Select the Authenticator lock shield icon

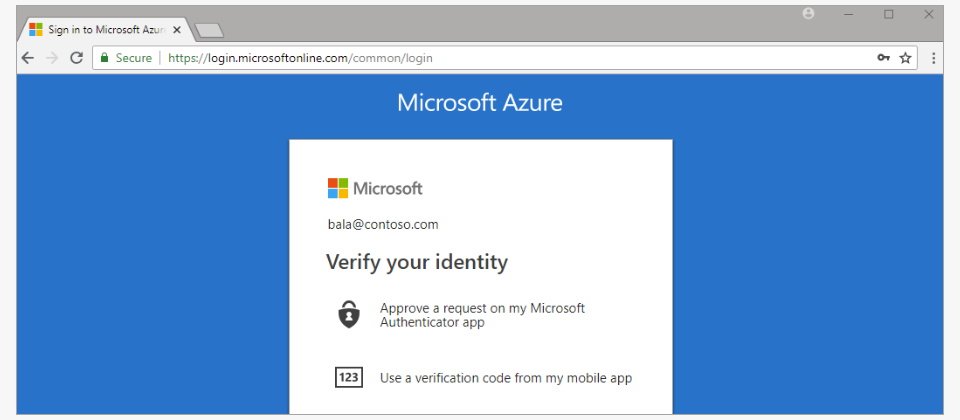[x=349, y=315]
